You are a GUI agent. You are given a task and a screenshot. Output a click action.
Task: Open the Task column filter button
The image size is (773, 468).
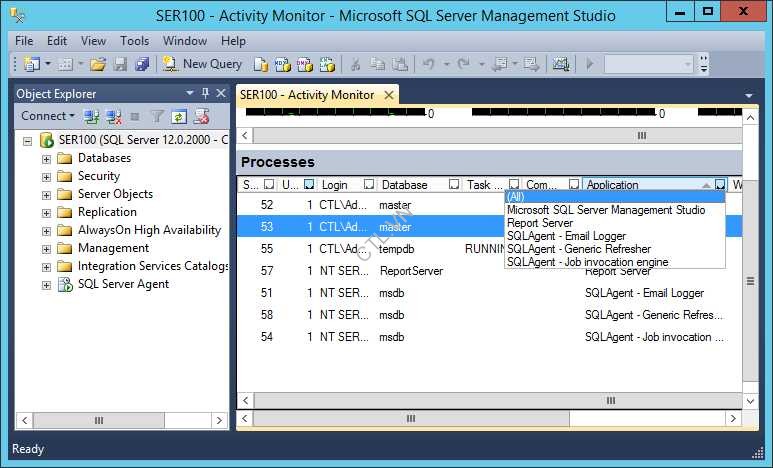click(x=514, y=184)
